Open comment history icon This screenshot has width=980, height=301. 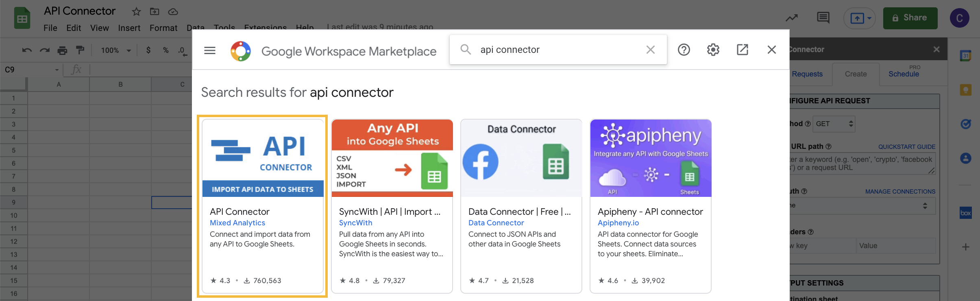pyautogui.click(x=823, y=18)
